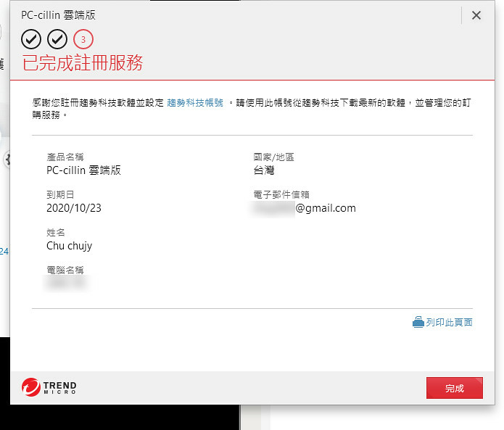Screen dimensions: 504x430
Task: Select the country value 台灣
Action: (x=263, y=170)
